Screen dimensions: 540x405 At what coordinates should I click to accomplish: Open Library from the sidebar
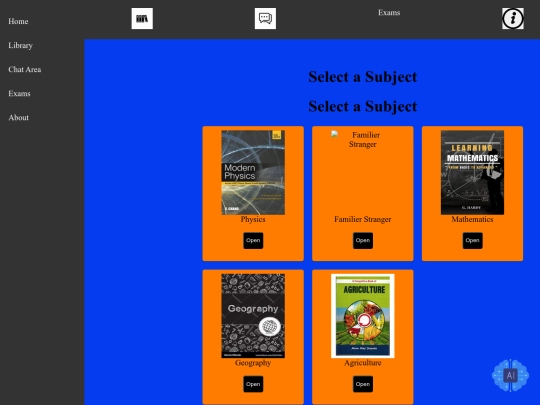[20, 45]
